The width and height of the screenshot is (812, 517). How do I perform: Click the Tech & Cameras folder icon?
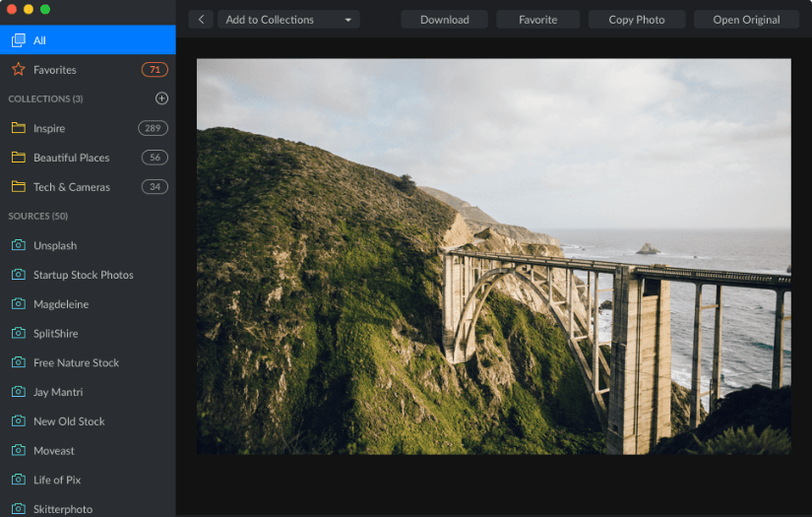click(19, 186)
